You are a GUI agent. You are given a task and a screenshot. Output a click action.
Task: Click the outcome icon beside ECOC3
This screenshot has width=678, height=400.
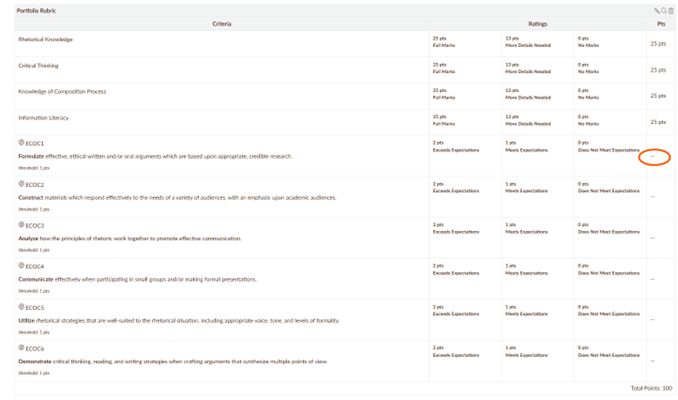pyautogui.click(x=21, y=224)
